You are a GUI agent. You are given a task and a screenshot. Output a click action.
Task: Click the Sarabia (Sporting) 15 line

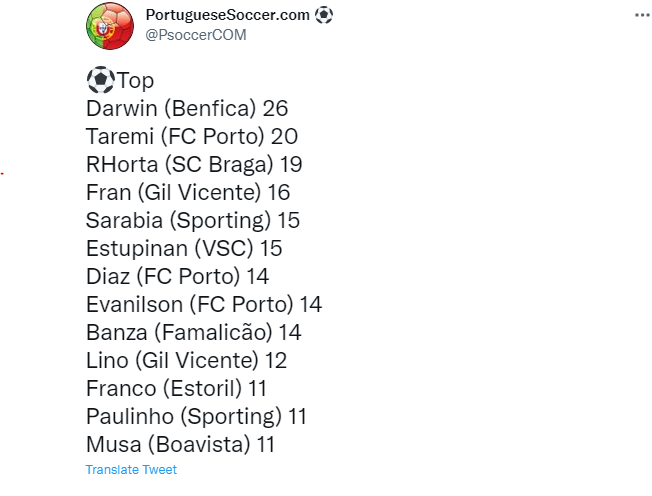click(x=193, y=220)
